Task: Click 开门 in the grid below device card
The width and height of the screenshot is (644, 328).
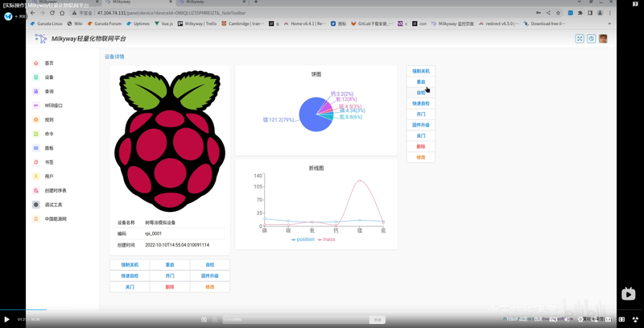Action: (x=170, y=276)
